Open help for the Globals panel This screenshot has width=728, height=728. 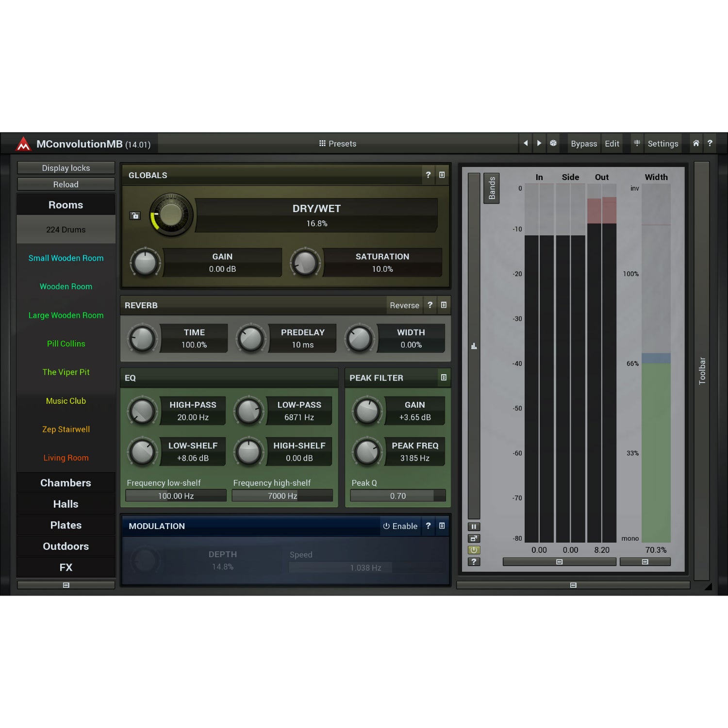pos(428,175)
